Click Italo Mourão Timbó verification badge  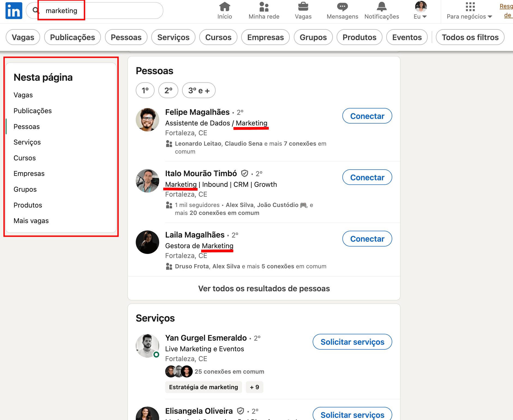[245, 173]
